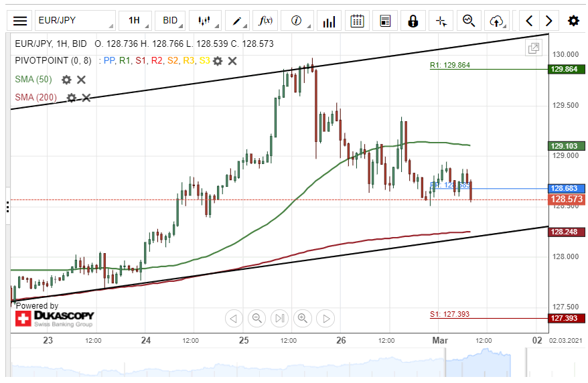Toggle the volume bars icon
Screen dimensions: 588x383
click(329, 21)
